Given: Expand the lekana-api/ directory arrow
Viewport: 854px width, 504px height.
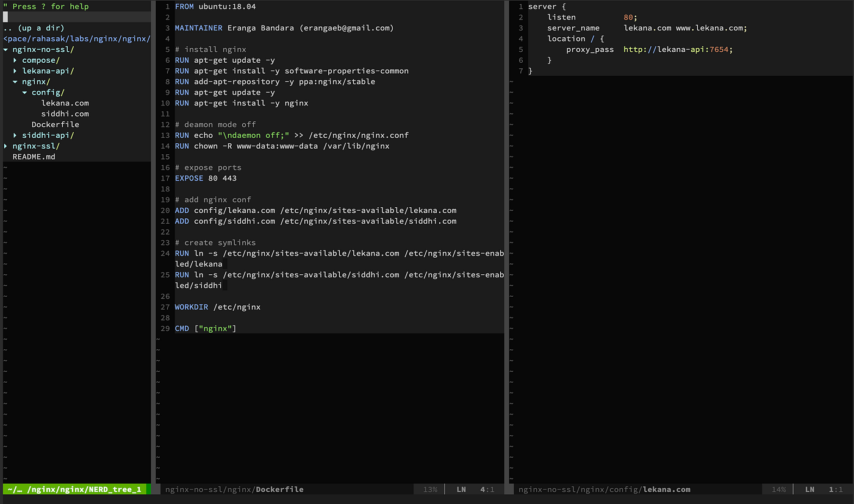Looking at the screenshot, I should click(15, 71).
